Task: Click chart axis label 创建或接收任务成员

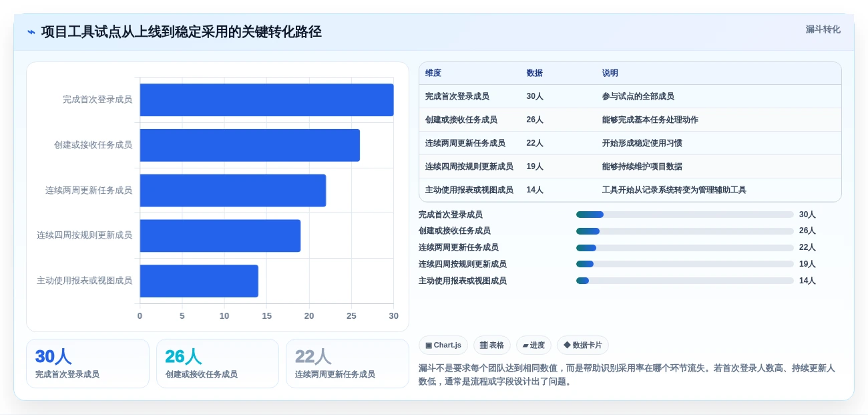Action: click(x=93, y=145)
